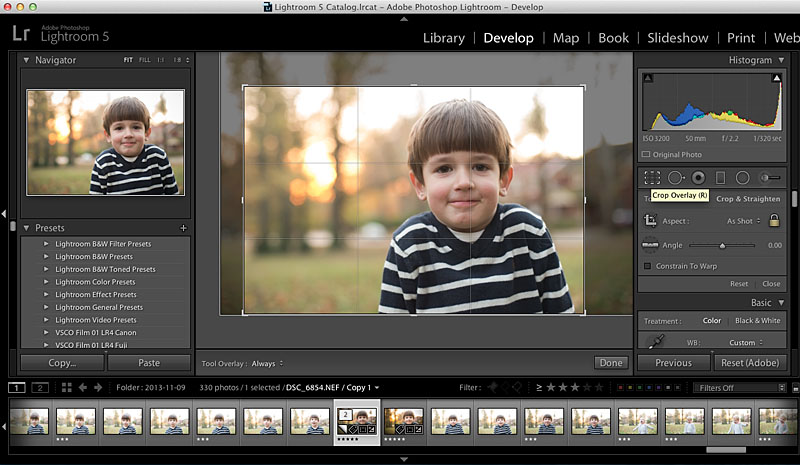
Task: Switch to the Develop module
Action: [508, 38]
